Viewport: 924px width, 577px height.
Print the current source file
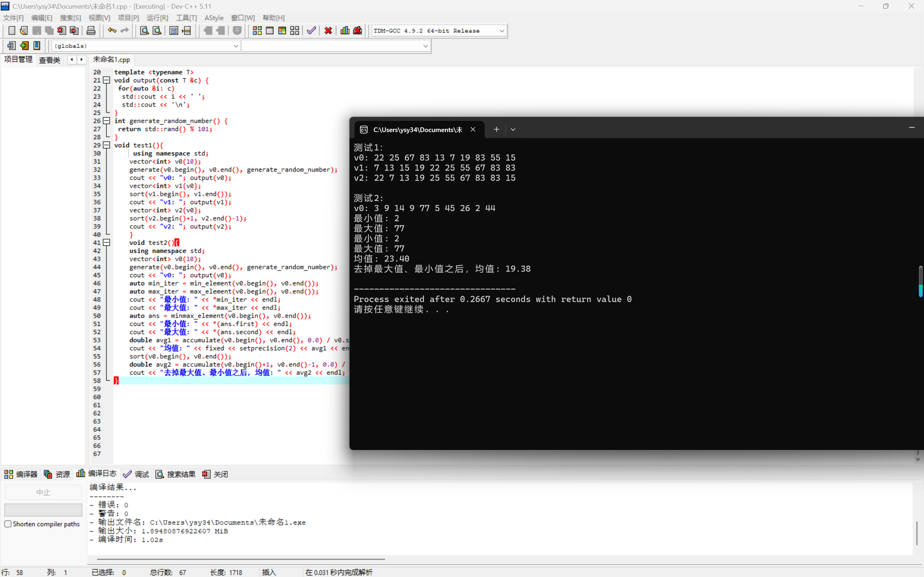pyautogui.click(x=91, y=31)
